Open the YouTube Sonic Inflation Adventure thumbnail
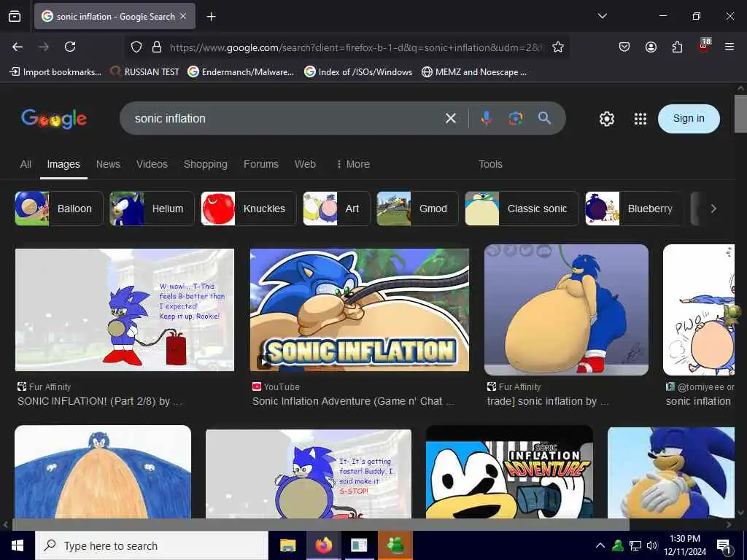The image size is (747, 560). 360,309
